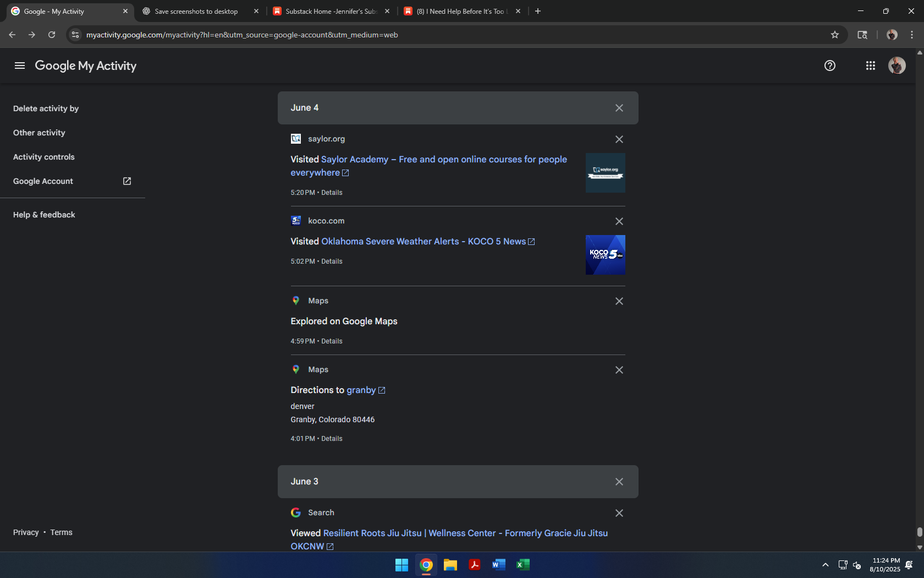Click the saylor.org favicon
This screenshot has height=578, width=924.
pos(296,139)
